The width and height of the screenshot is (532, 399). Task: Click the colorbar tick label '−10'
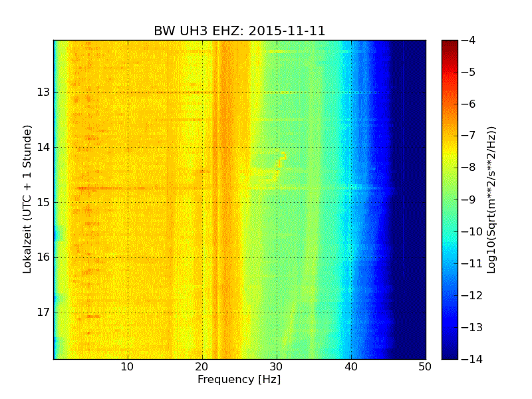click(472, 231)
